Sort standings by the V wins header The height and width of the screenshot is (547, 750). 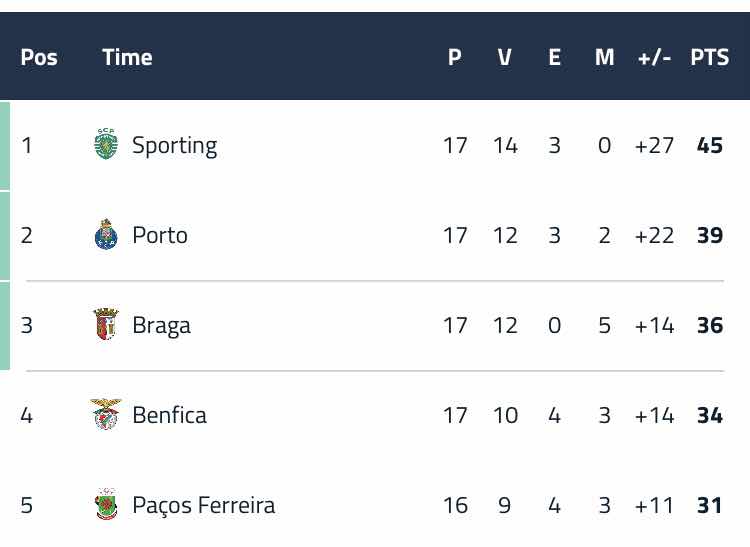coord(505,57)
